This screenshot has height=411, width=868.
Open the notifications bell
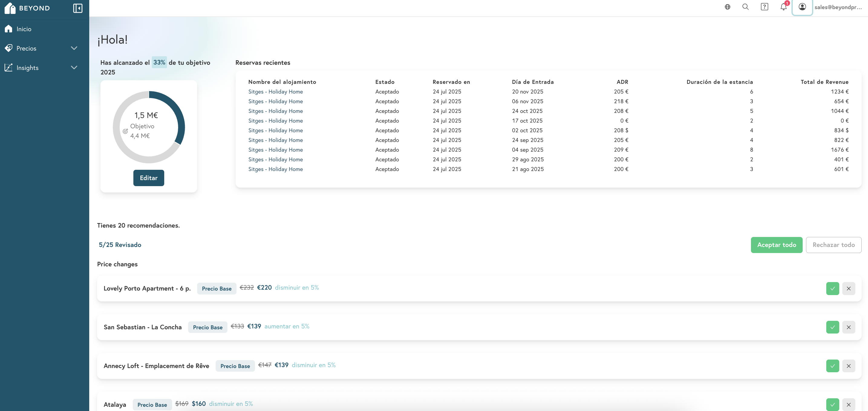783,7
